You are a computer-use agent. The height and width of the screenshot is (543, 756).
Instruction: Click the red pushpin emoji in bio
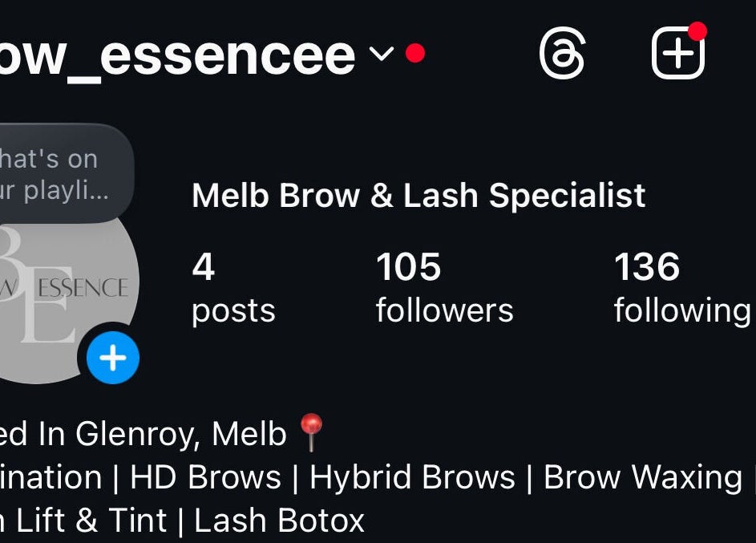(x=311, y=432)
